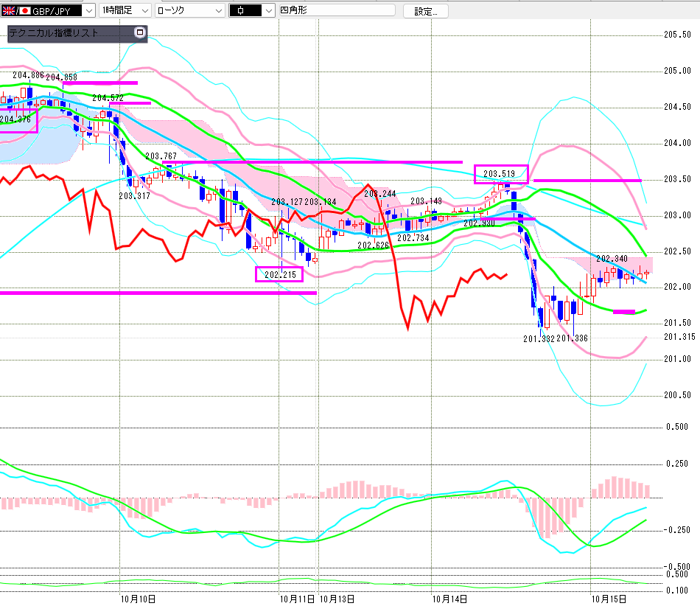Click the UK flag icon in pair selector
This screenshot has height=606, width=700.
[10, 11]
